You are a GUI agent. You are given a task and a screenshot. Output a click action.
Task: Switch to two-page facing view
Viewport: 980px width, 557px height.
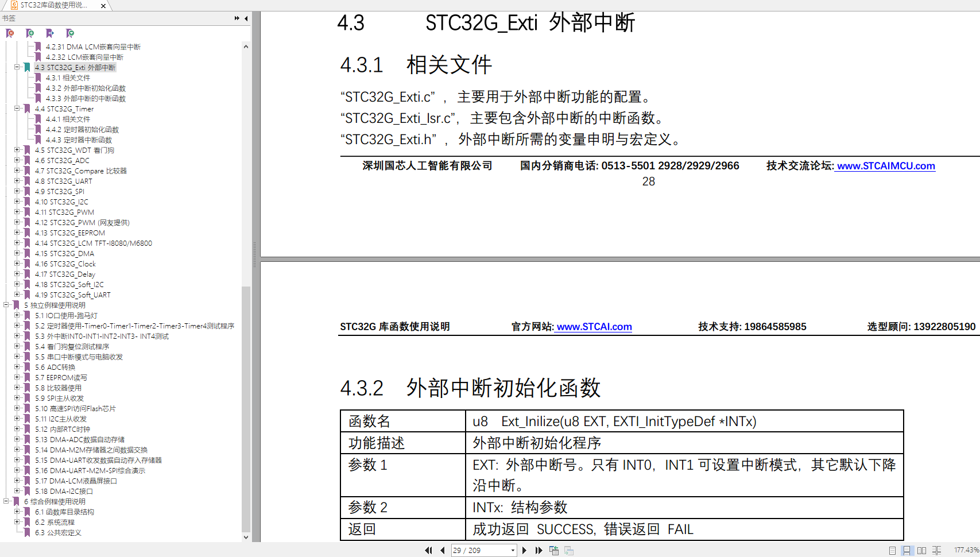coord(921,550)
